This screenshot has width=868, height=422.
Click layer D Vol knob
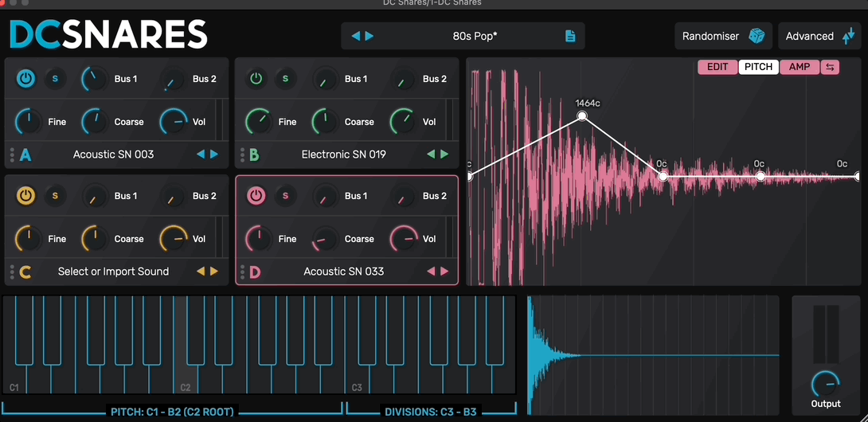point(404,239)
